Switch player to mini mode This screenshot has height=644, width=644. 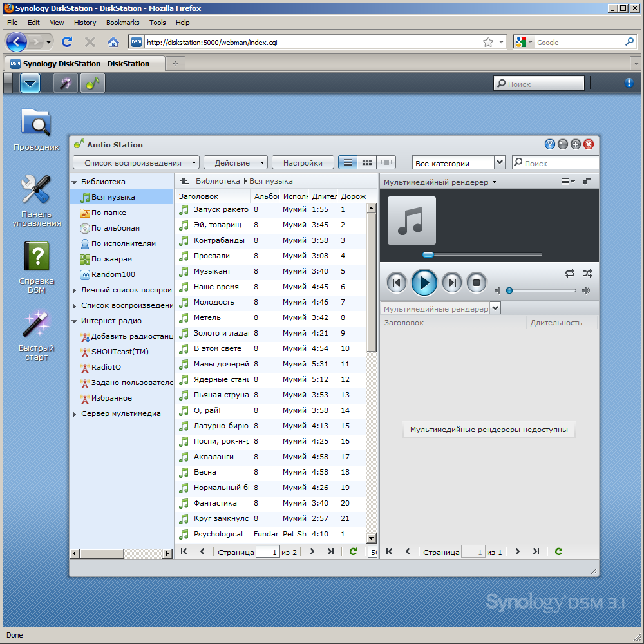587,182
